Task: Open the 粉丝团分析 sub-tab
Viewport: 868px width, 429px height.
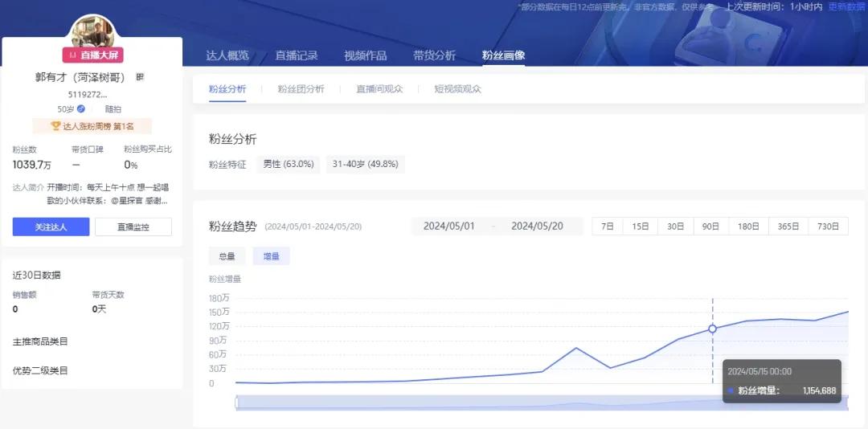Action: click(x=301, y=89)
